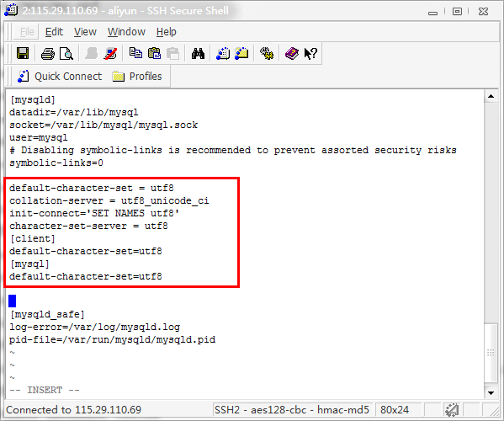
Task: Click 'socket=/var/lib/mysql/mysql.sock' line
Action: point(103,125)
